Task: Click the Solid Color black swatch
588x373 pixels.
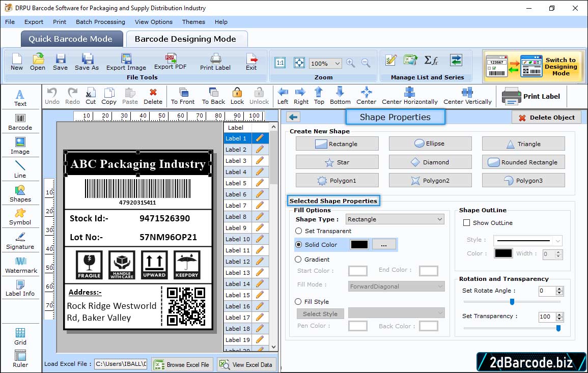Action: (x=359, y=244)
